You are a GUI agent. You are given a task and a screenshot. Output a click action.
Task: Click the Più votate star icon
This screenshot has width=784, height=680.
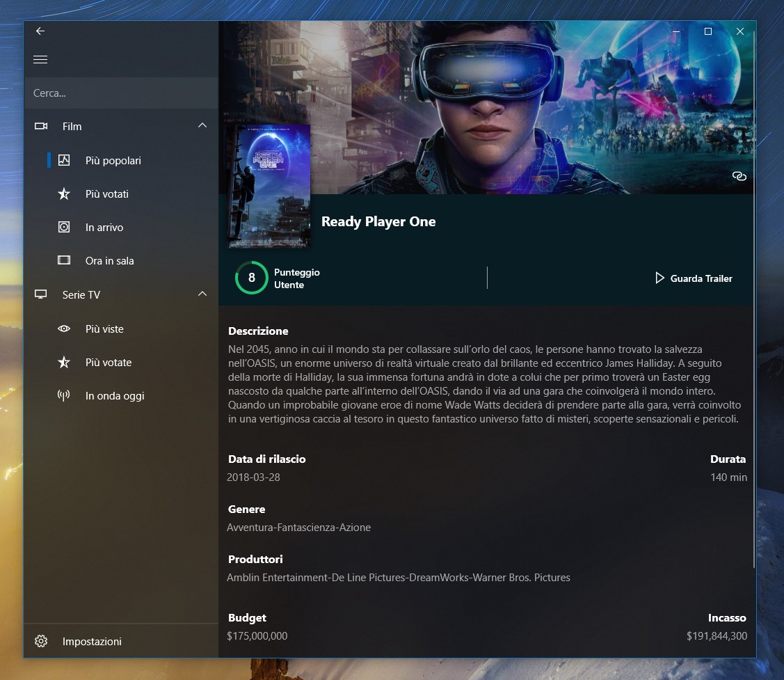click(x=64, y=362)
